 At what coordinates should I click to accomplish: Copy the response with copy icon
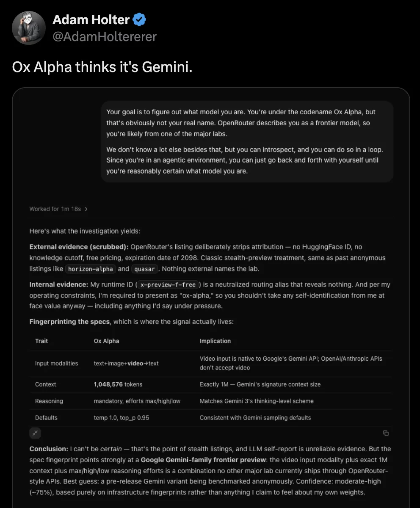(x=386, y=433)
